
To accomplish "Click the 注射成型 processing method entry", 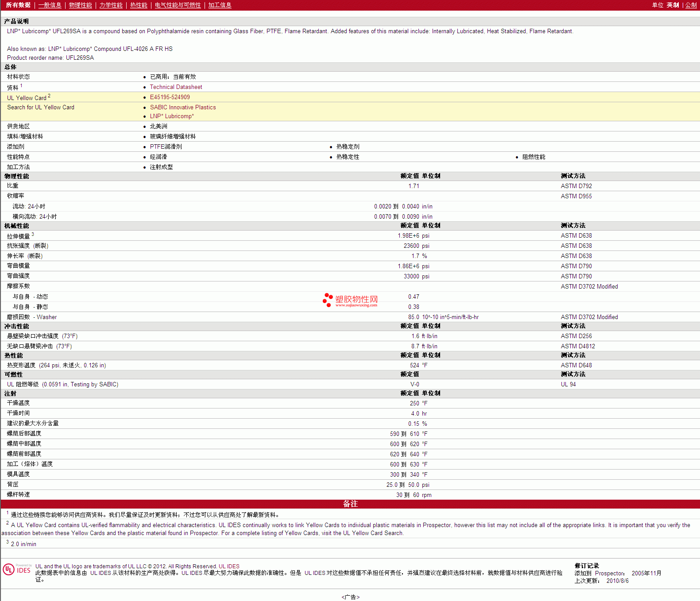I will point(161,167).
